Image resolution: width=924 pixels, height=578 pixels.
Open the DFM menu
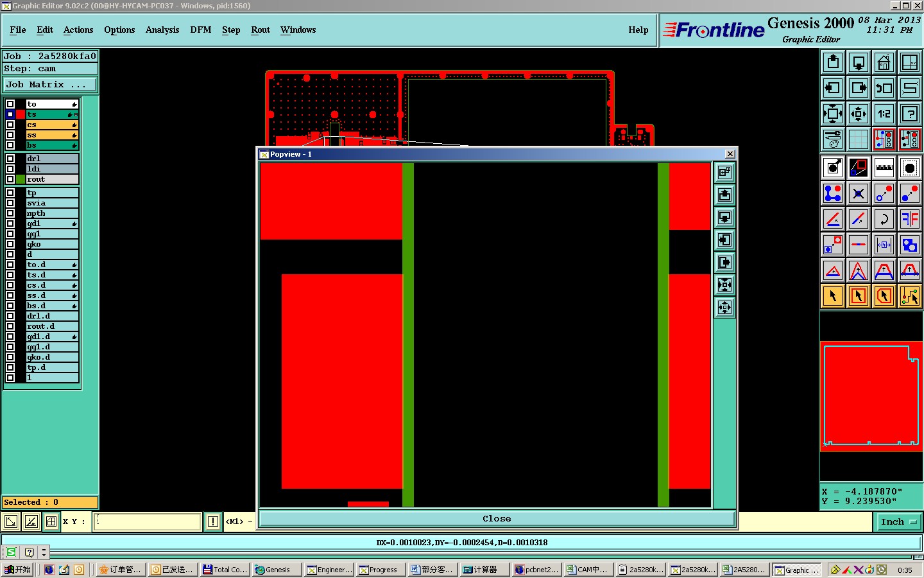(x=201, y=30)
